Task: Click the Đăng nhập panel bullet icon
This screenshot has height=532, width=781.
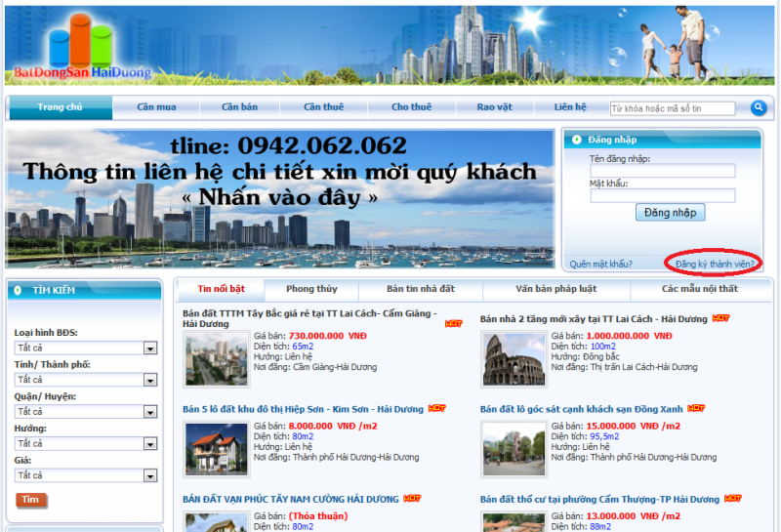Action: pos(576,140)
